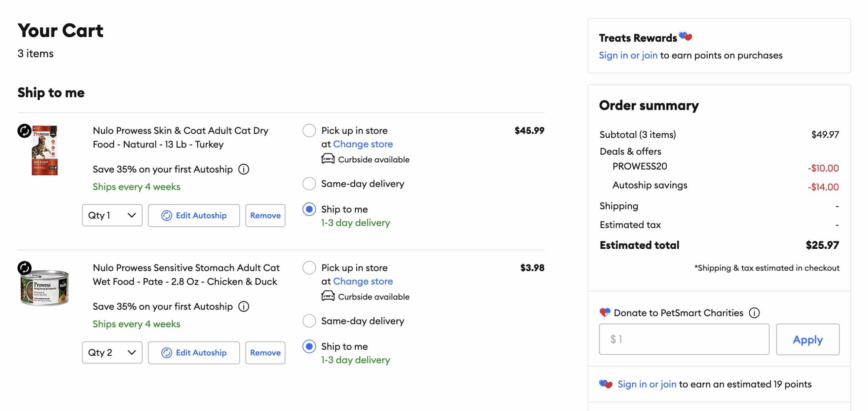Select Pick up in store for wet food
The width and height of the screenshot is (868, 411).
[309, 268]
